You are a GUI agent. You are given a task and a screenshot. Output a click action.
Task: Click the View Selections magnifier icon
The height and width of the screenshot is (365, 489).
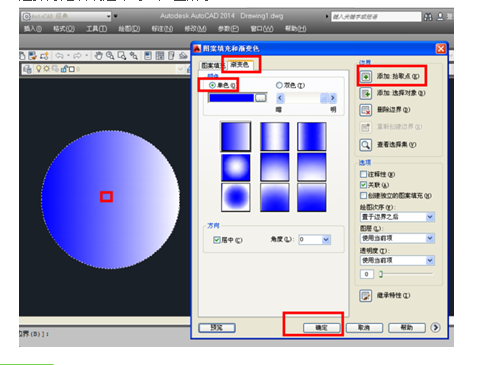point(366,145)
